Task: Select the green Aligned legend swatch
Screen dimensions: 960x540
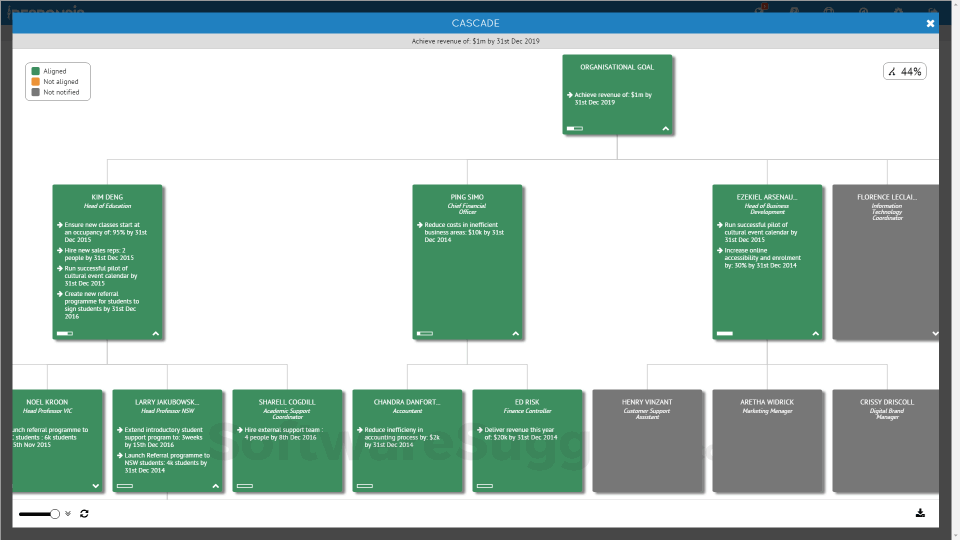Action: [x=36, y=72]
